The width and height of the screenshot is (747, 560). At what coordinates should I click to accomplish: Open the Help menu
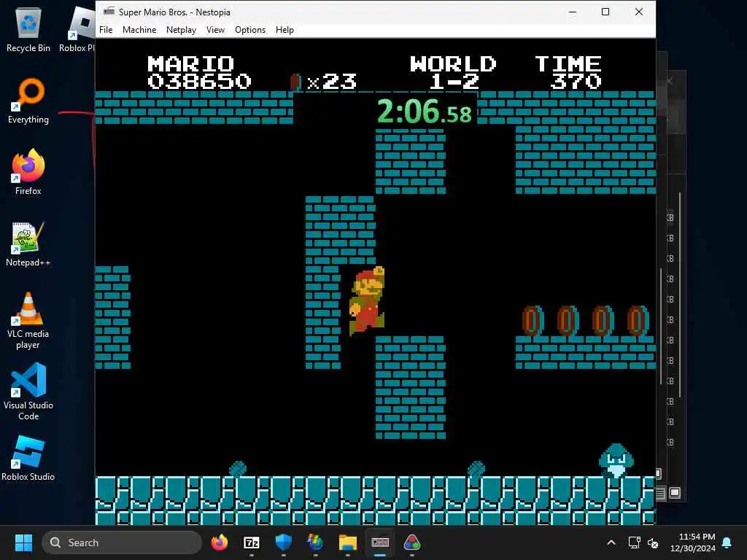click(x=285, y=29)
